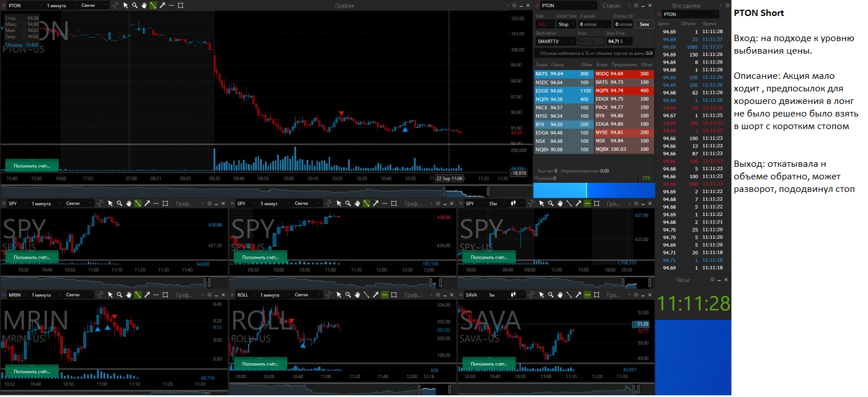The width and height of the screenshot is (868, 397).
Task: Choose hand pan tool on SAVA chart
Action: (560, 295)
